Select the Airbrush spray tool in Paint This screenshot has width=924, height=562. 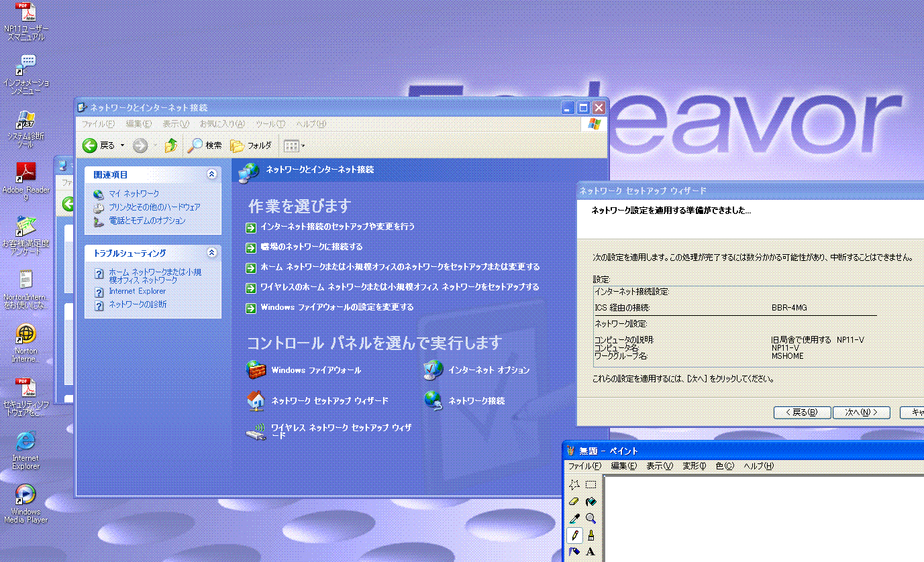click(574, 551)
